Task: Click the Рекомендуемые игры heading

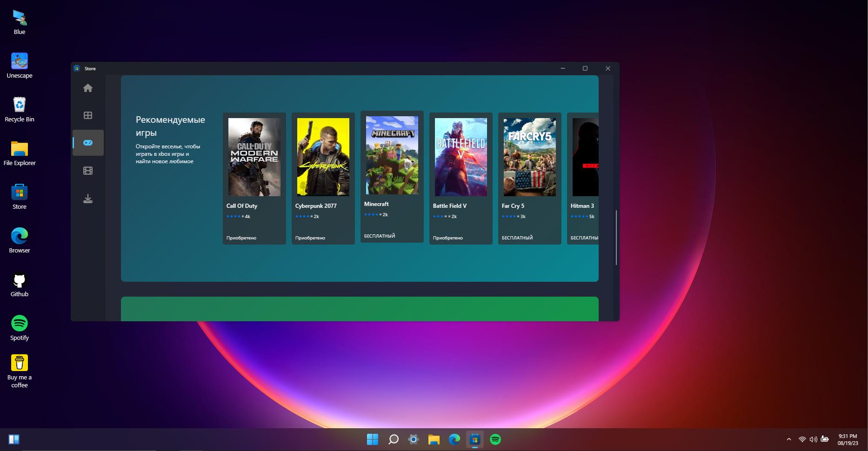Action: coord(170,126)
